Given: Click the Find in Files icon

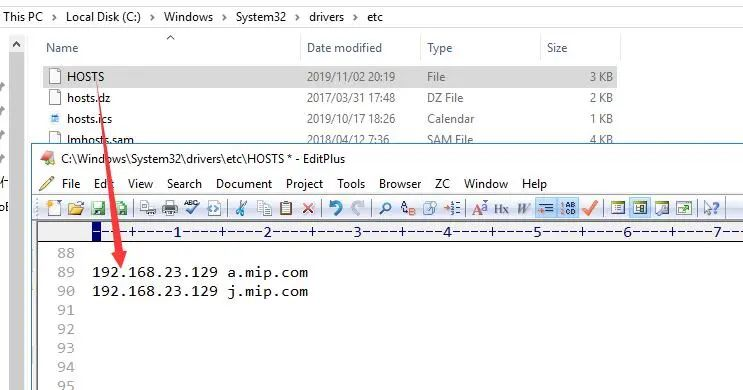Looking at the screenshot, I should (430, 208).
